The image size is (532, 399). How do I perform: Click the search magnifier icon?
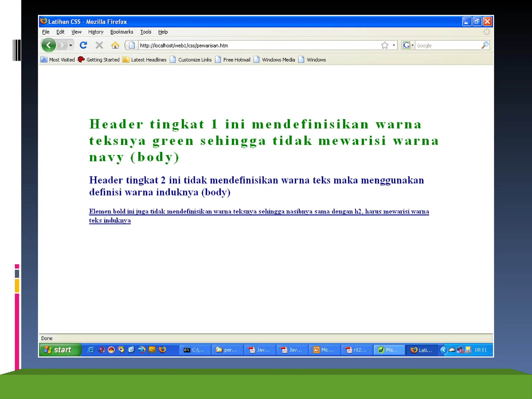485,45
